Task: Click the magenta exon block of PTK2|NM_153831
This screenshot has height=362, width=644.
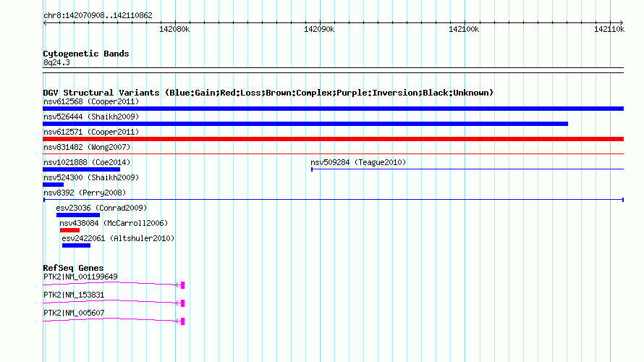Action: pyautogui.click(x=183, y=303)
